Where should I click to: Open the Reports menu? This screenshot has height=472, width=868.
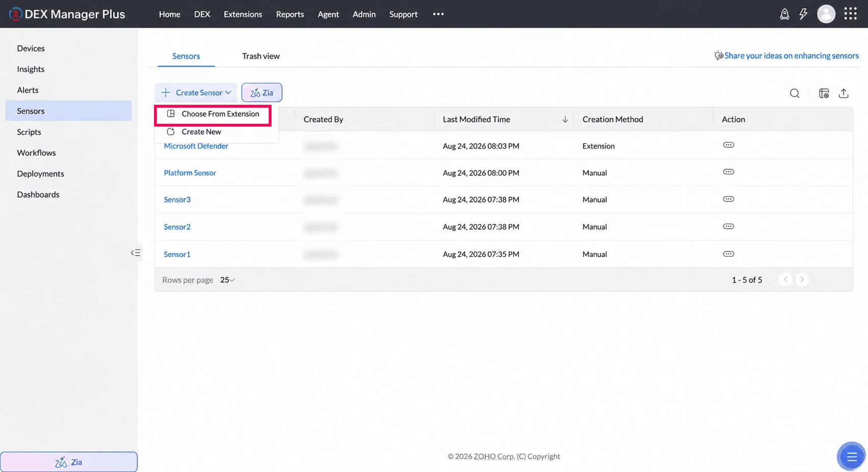coord(290,14)
